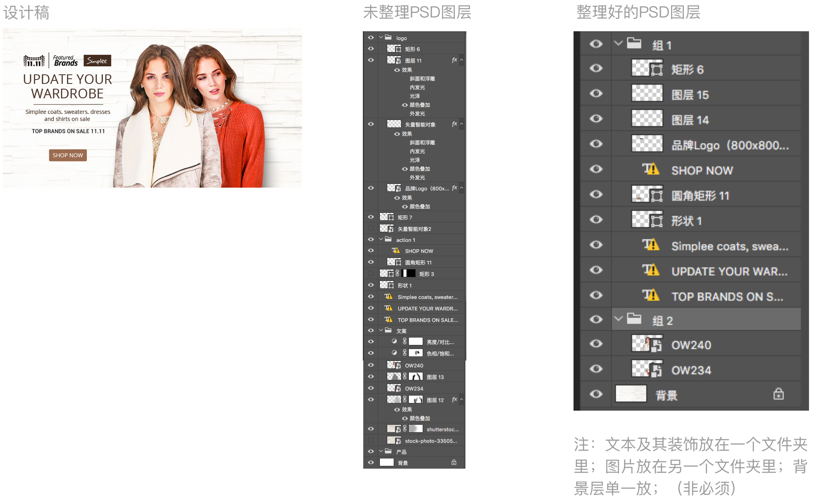Click the text layer icon beside UPDATE YOUR WARDR...

[389, 308]
